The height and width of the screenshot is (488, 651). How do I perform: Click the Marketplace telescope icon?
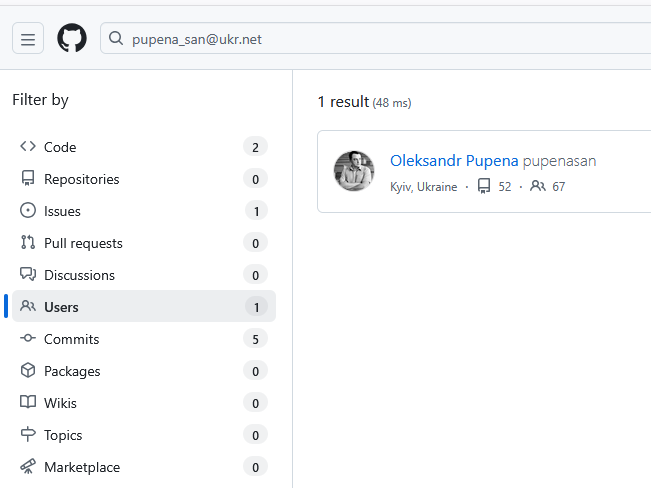(28, 467)
